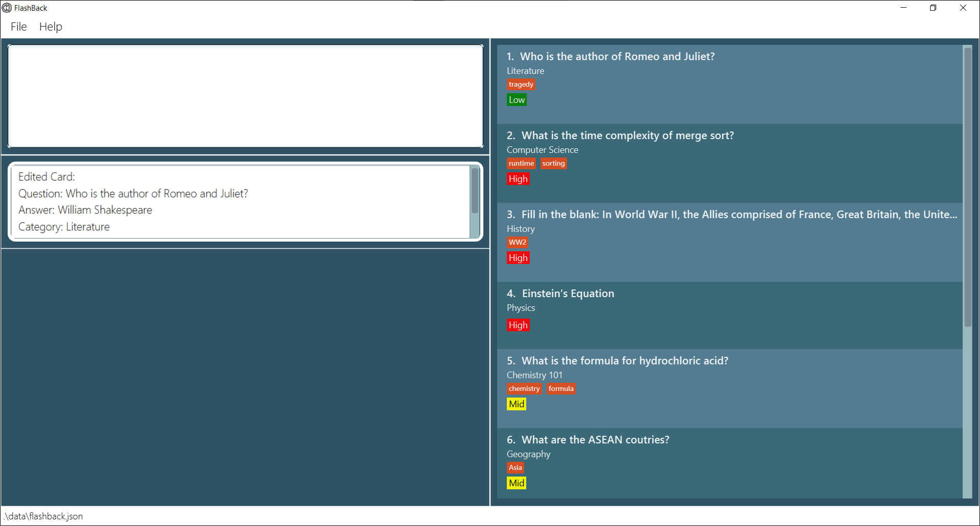Click the yellow 'Mid' badge on hydrochloric acid card
This screenshot has height=526, width=980.
(x=517, y=404)
